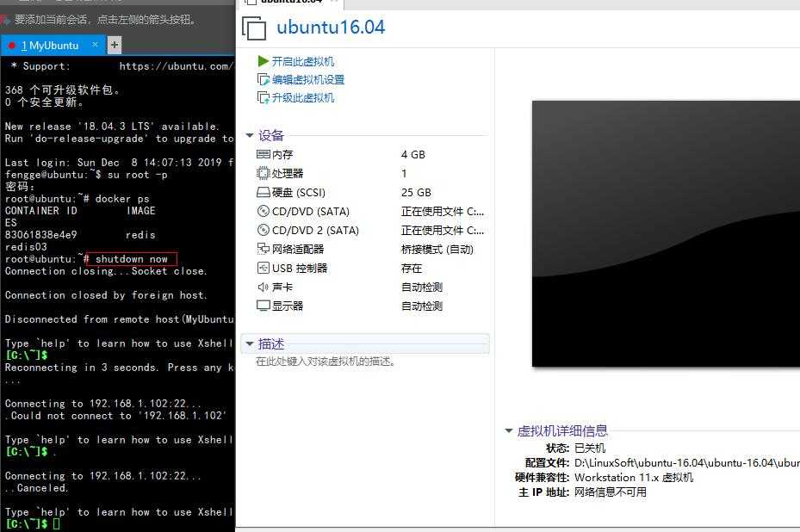Click container ID 83061838e4e9 in terminal
The width and height of the screenshot is (800, 532).
pyautogui.click(x=40, y=235)
